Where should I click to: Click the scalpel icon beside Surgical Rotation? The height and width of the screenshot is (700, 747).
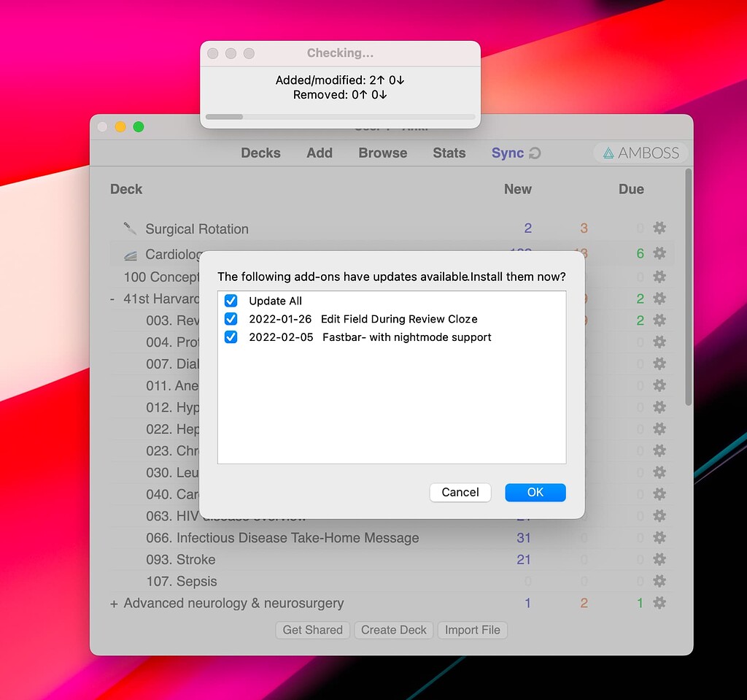pyautogui.click(x=130, y=228)
